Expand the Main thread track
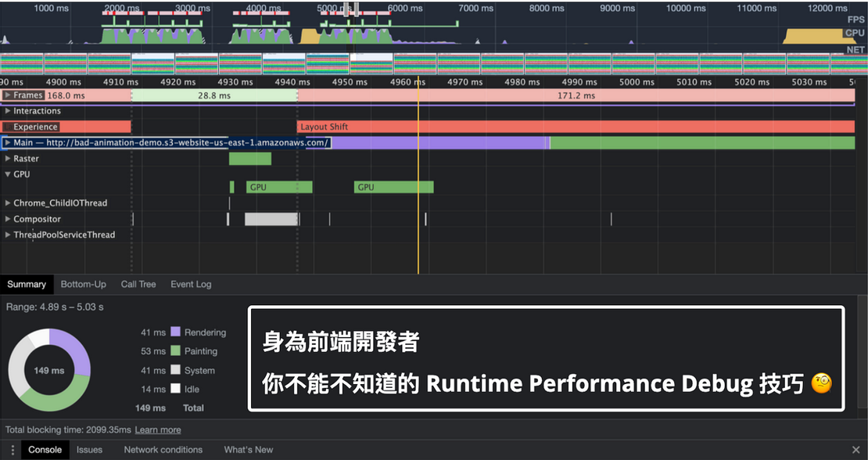868x460 pixels. point(8,143)
